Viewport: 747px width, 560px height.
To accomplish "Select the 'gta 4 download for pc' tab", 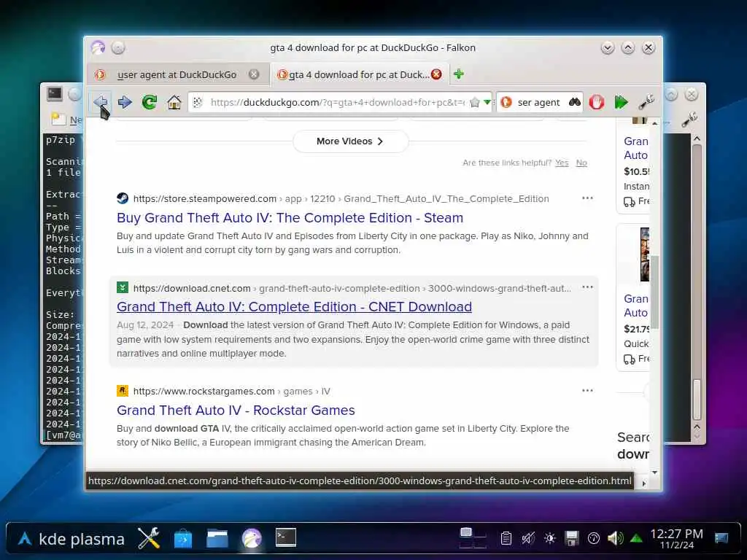I will (x=360, y=75).
